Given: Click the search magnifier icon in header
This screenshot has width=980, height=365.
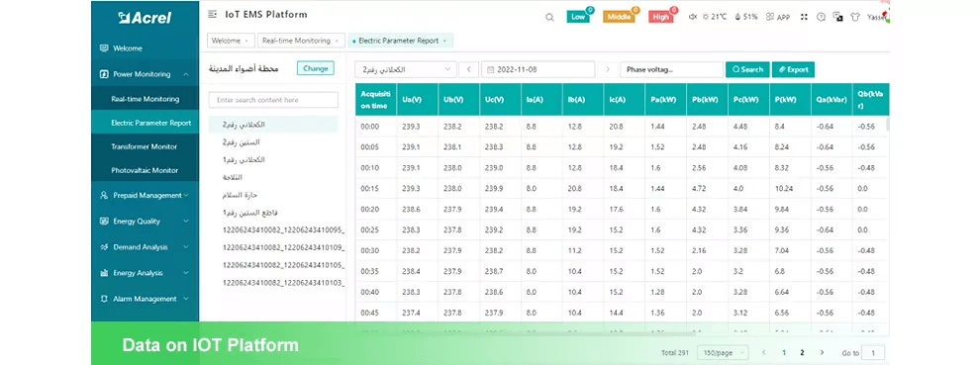Looking at the screenshot, I should pos(549,18).
